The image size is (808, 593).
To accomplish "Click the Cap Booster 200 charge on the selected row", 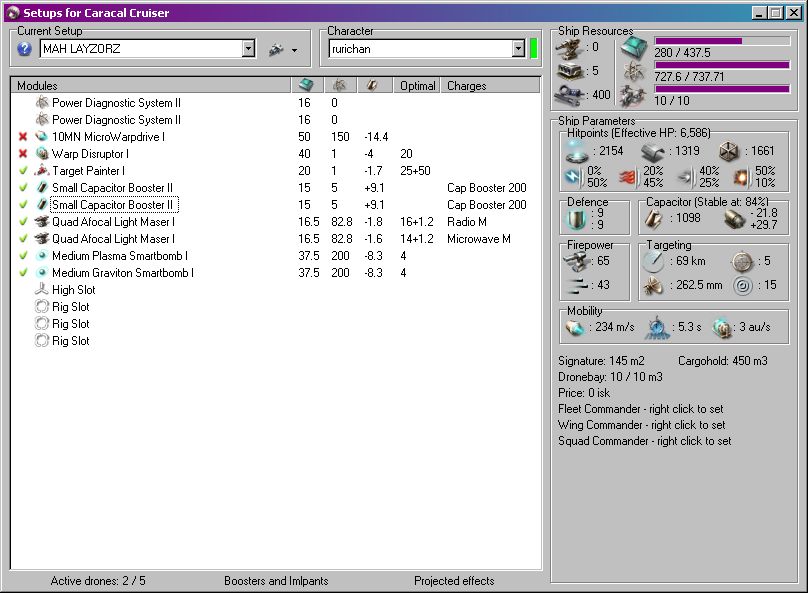I will [x=486, y=205].
